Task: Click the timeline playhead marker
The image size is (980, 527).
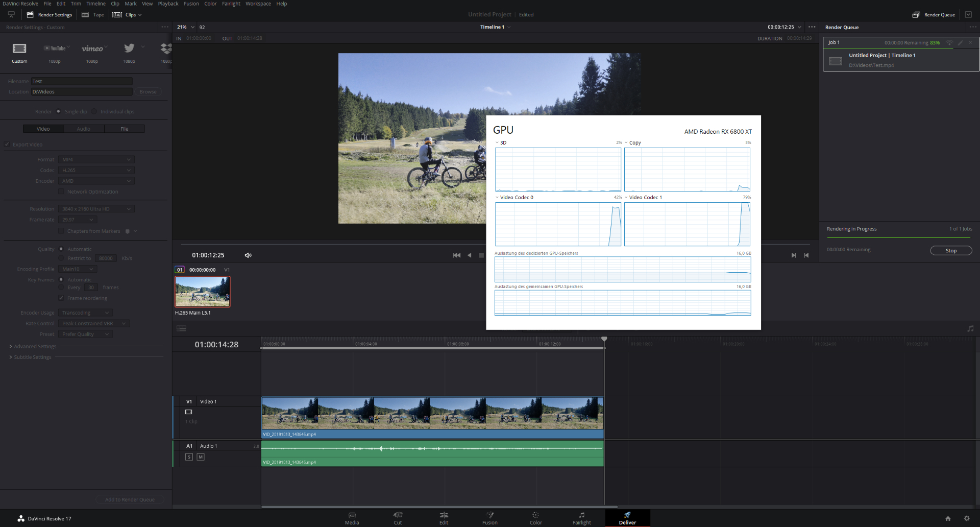Action: click(x=604, y=339)
